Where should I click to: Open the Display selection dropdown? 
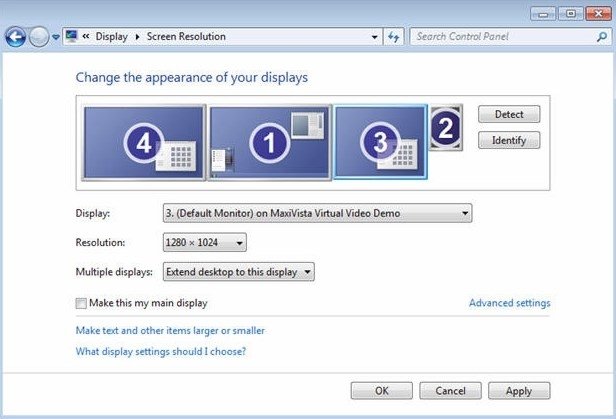point(317,213)
